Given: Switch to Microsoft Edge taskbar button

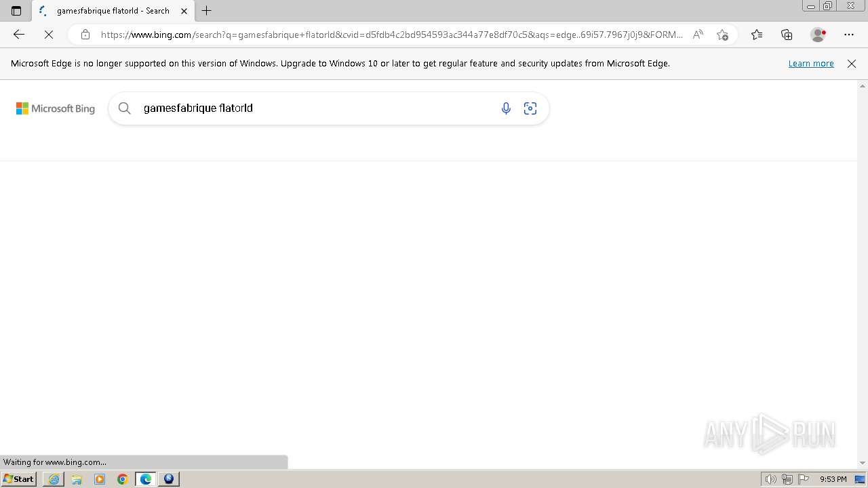Looking at the screenshot, I should (146, 479).
